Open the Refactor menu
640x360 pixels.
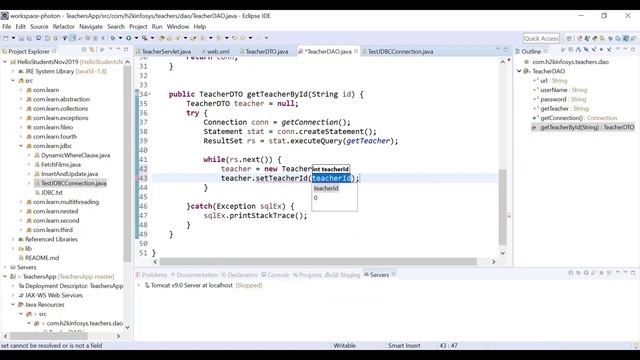64,27
